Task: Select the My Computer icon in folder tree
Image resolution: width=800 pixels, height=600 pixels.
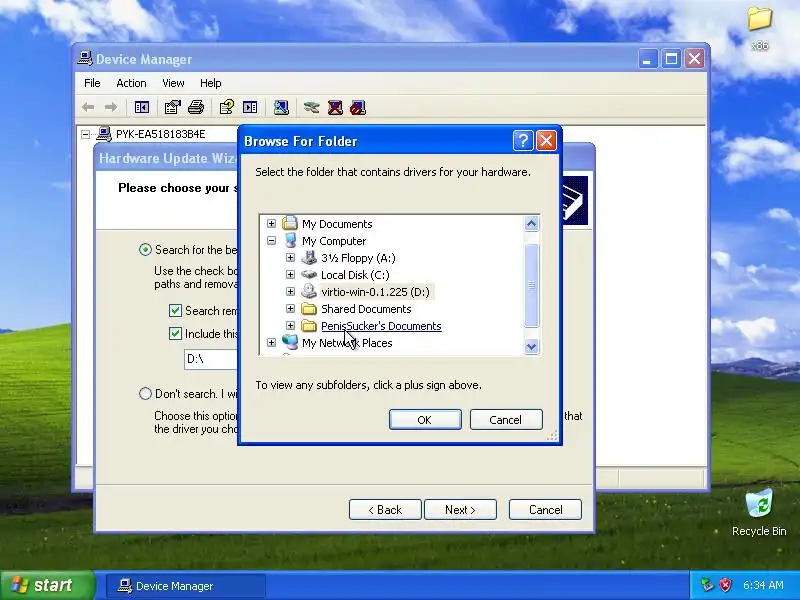Action: pyautogui.click(x=290, y=240)
